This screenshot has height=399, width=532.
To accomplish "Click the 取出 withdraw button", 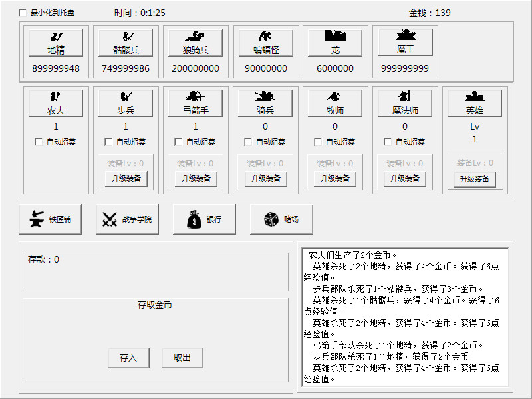I will tap(182, 358).
